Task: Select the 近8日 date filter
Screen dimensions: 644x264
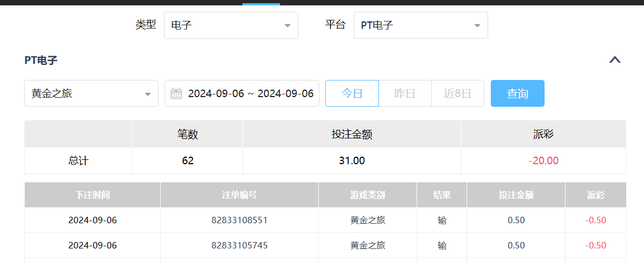Action: pyautogui.click(x=457, y=94)
